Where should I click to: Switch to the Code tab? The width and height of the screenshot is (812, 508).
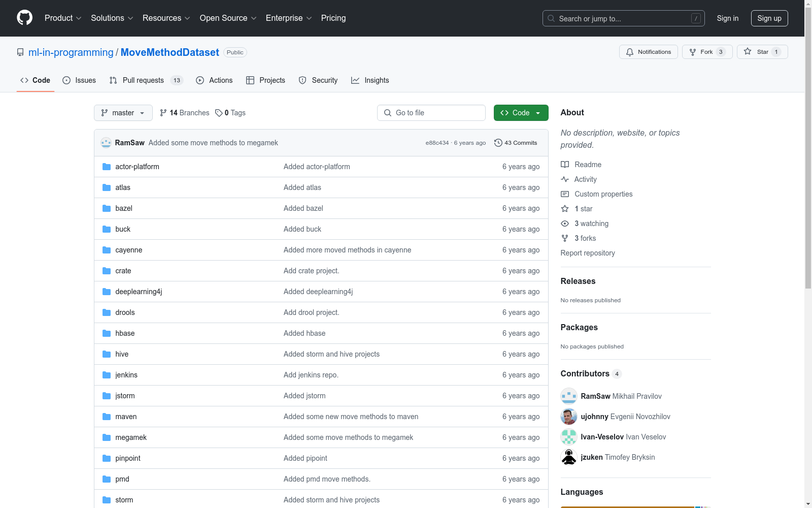pyautogui.click(x=36, y=80)
